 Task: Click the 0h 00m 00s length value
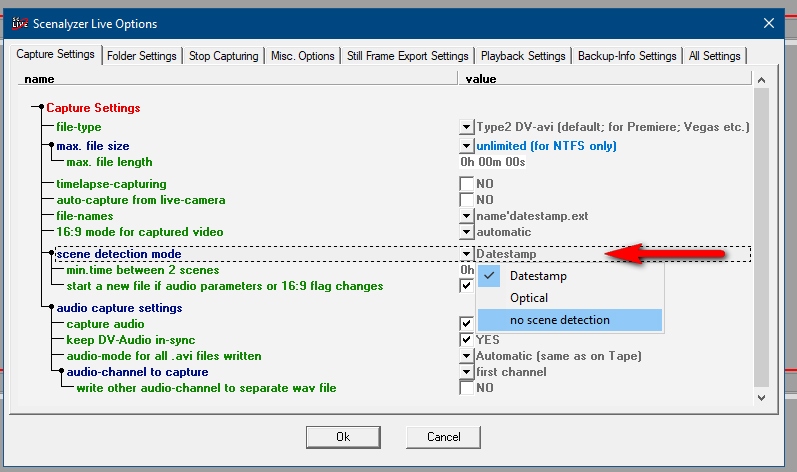493,162
